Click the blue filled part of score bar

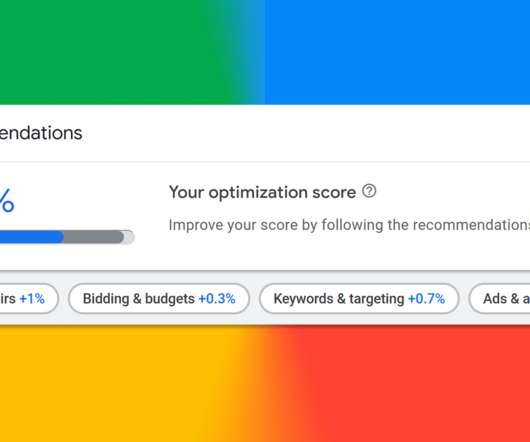point(32,237)
